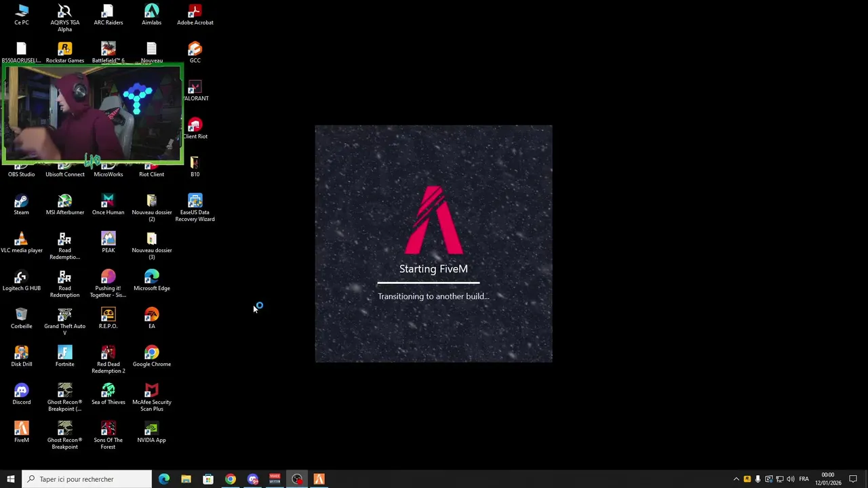
Task: Click the Starting FiveM progress bar
Action: [x=429, y=283]
